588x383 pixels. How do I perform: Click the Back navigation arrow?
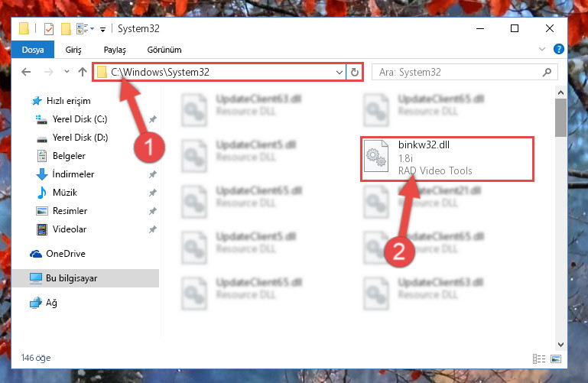26,72
